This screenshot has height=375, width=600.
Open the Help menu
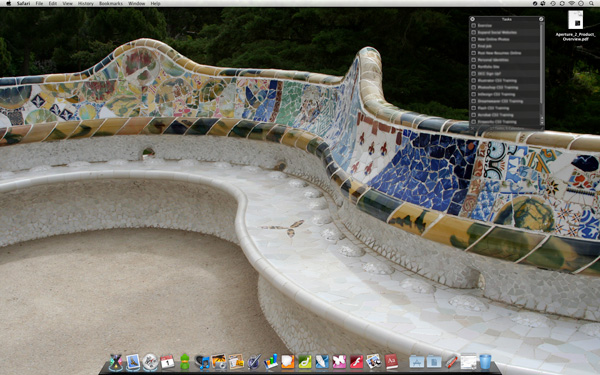155,3
